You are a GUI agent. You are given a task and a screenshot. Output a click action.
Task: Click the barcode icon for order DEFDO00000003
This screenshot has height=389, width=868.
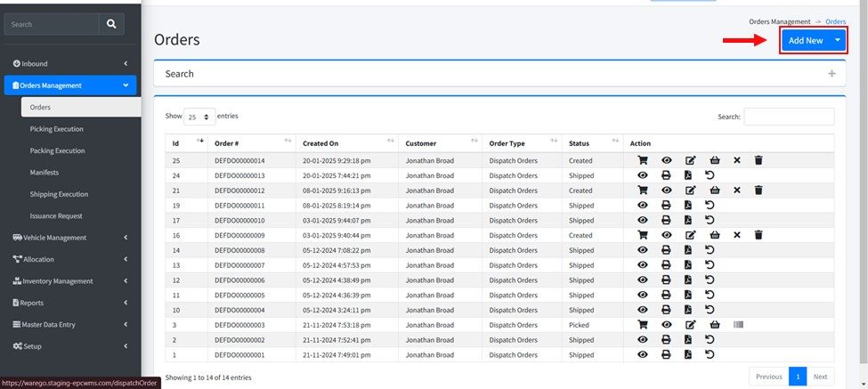click(738, 325)
